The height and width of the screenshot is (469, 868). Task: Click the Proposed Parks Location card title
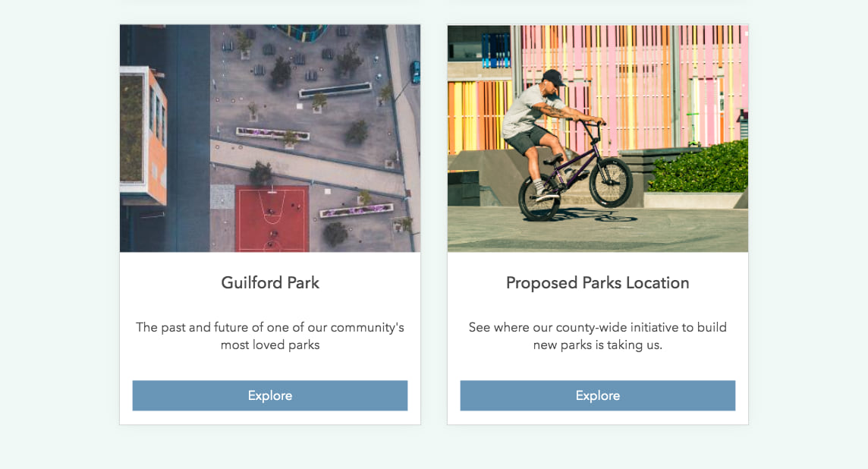pos(598,283)
